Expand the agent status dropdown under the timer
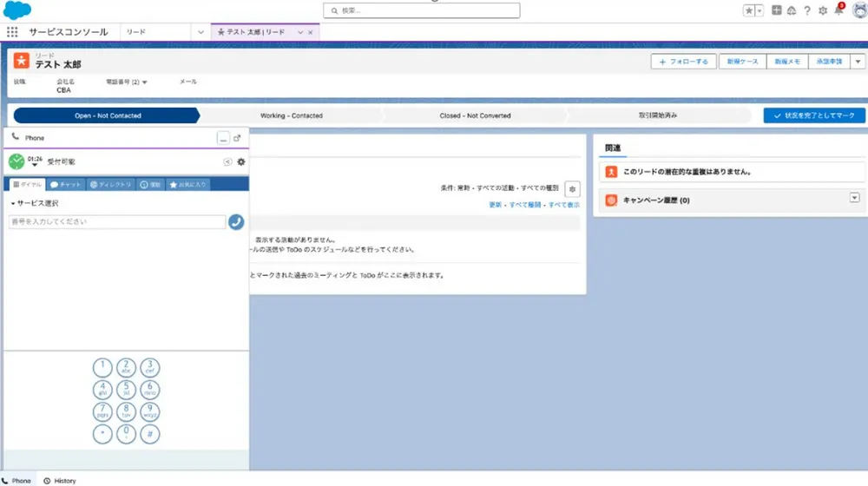868x486 pixels. tap(36, 165)
